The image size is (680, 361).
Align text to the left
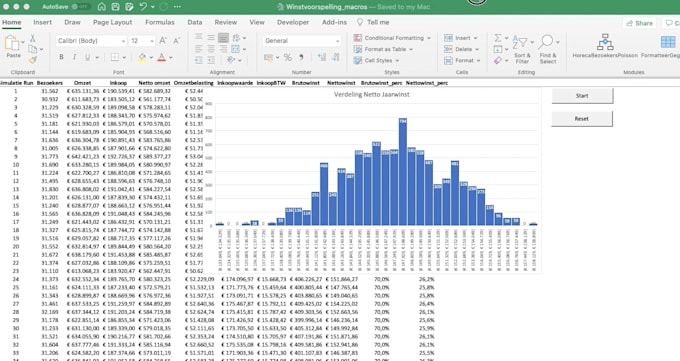pos(199,49)
